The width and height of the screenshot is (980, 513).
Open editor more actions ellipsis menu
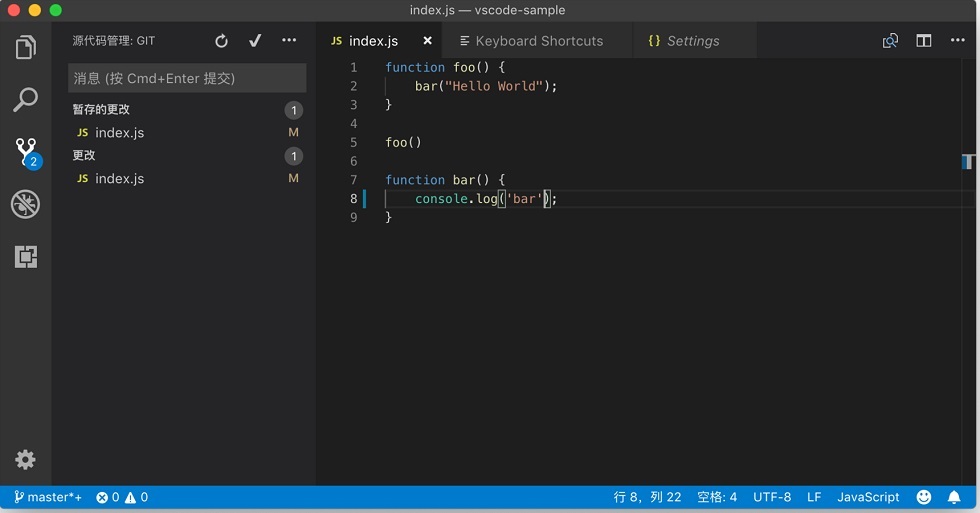click(x=958, y=40)
